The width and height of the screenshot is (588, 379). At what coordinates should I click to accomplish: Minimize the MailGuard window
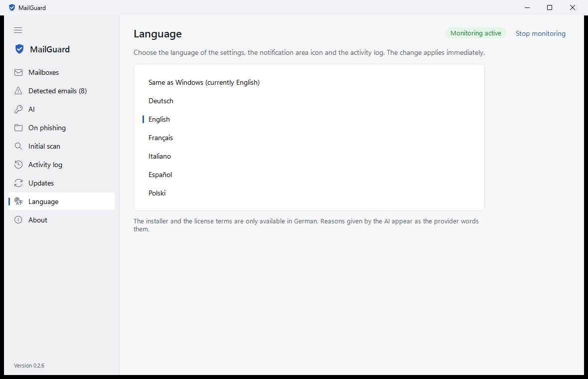[527, 7]
